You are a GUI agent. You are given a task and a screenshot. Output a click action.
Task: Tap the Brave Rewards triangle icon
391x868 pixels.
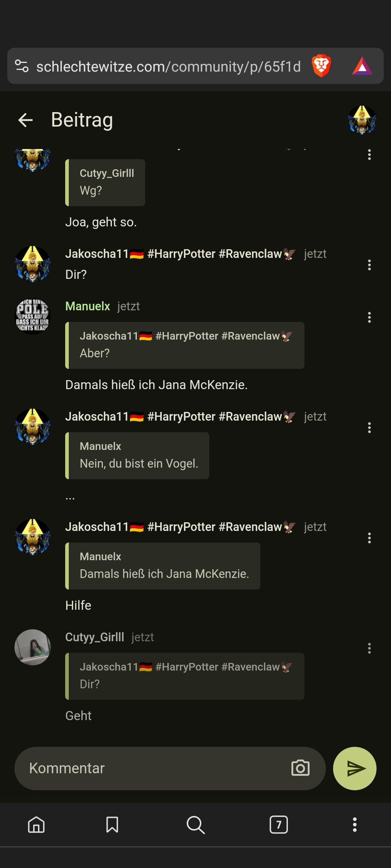click(362, 66)
